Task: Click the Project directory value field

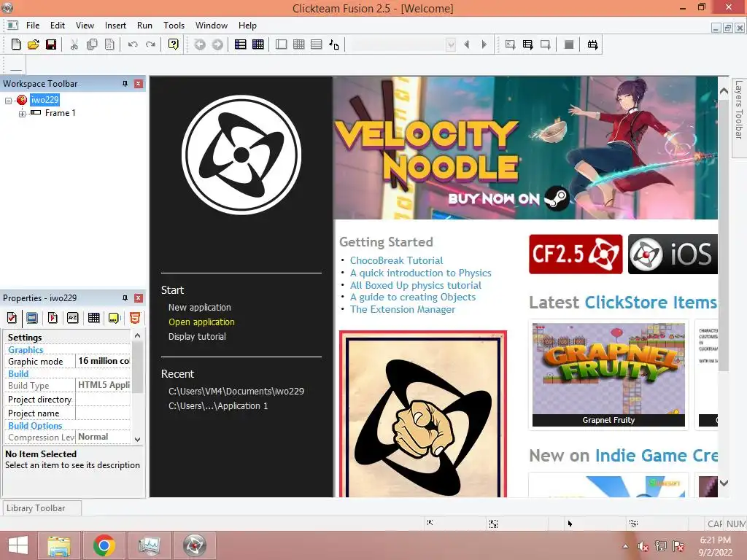Action: (103, 399)
